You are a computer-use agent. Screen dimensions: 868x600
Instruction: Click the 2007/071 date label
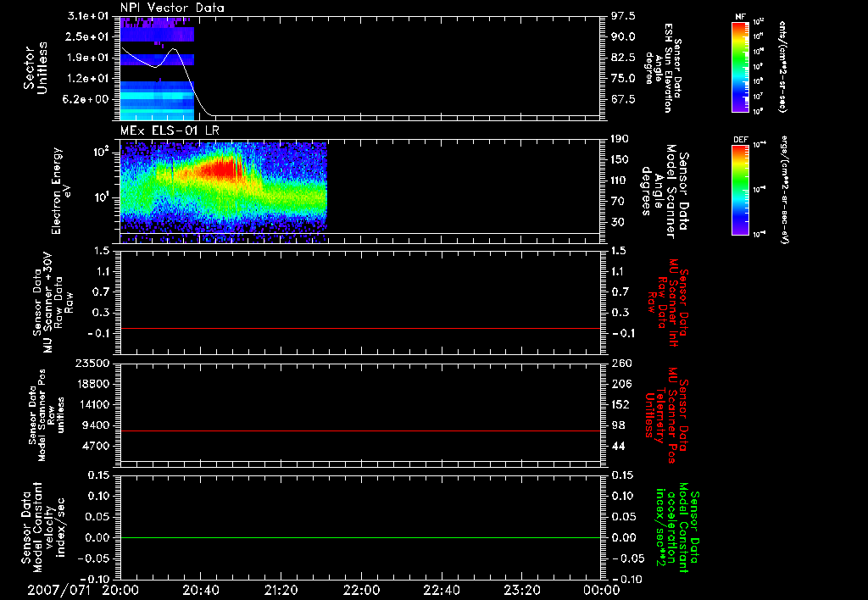pos(58,590)
